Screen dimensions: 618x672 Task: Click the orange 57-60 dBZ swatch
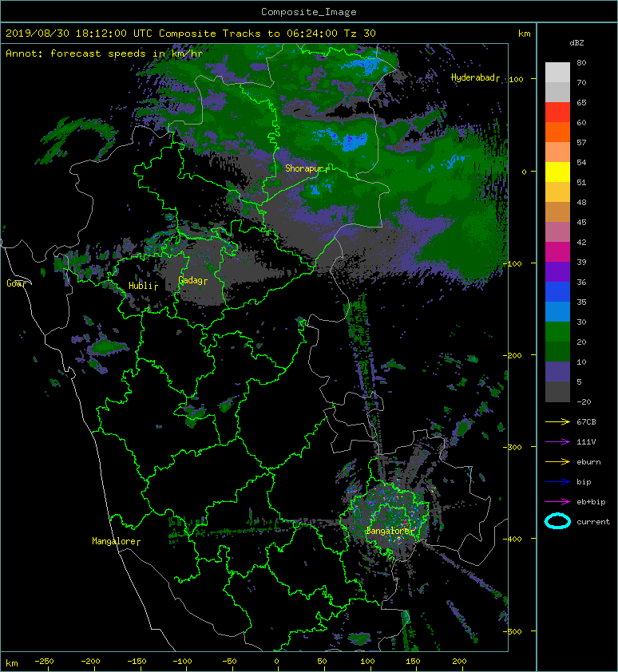pyautogui.click(x=557, y=132)
